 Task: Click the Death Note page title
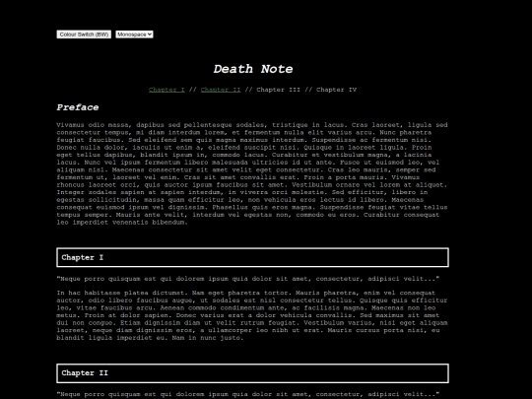(x=253, y=69)
